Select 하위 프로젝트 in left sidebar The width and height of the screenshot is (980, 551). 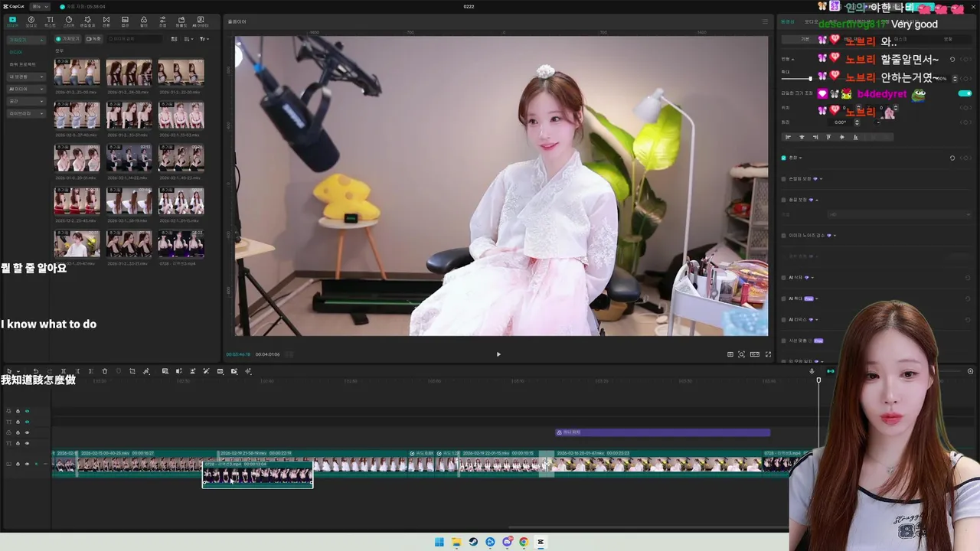pyautogui.click(x=24, y=64)
